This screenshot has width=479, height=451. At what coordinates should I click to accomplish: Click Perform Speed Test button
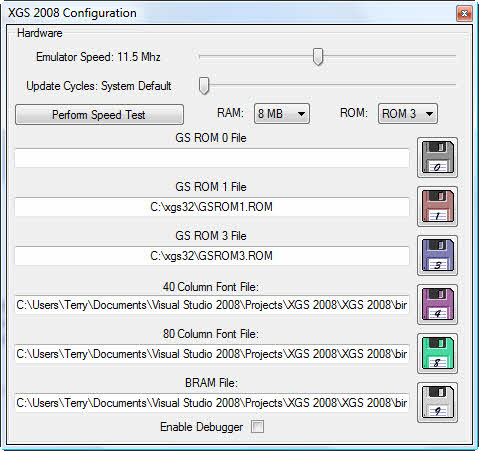click(x=99, y=115)
